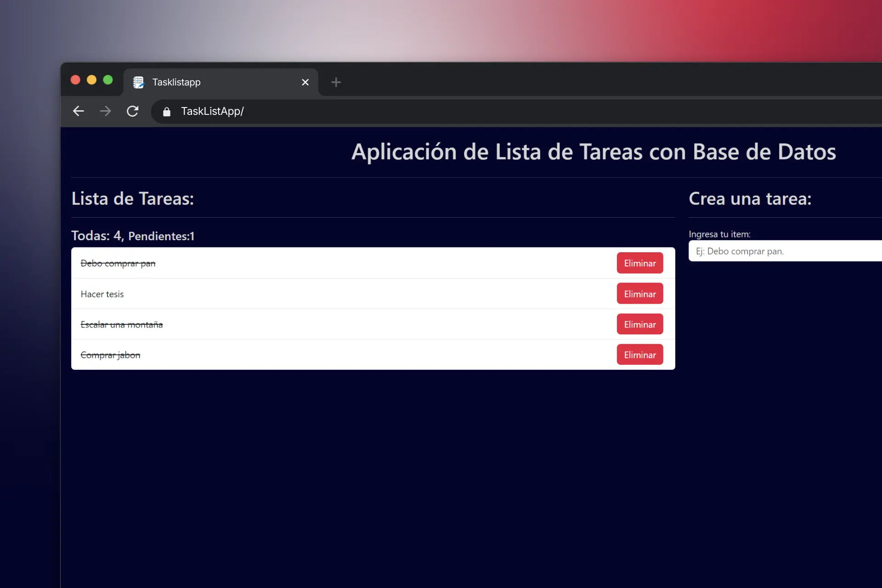Click the Pendientes:1 counter text
The height and width of the screenshot is (588, 882).
click(161, 236)
